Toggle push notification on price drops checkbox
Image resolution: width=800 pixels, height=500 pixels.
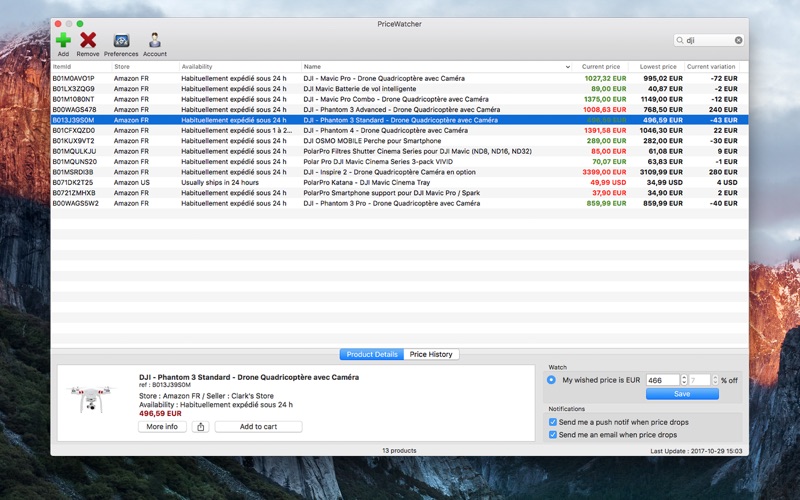(553, 422)
